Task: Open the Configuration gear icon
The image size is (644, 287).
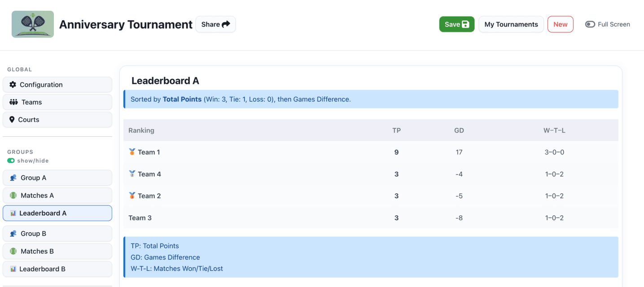Action: [x=13, y=84]
